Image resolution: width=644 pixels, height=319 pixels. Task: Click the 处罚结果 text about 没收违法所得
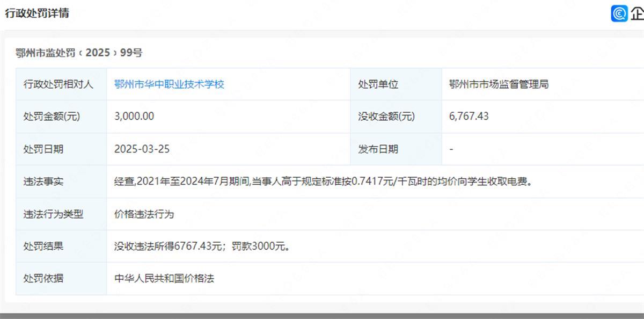202,247
